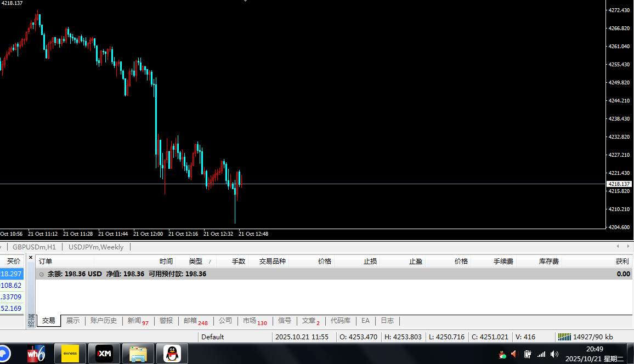634x364 pixels.
Task: Open the 邮箱 tab with 248 messages
Action: [x=190, y=321]
